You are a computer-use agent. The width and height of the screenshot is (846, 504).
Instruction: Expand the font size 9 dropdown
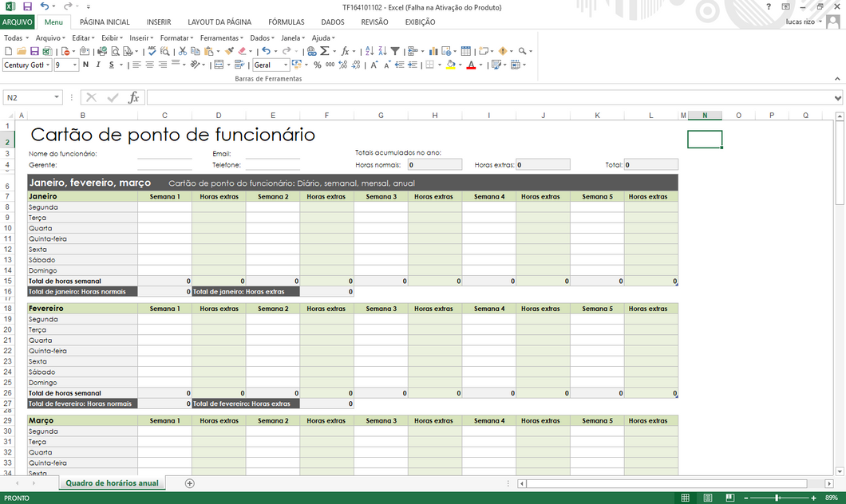pos(75,65)
